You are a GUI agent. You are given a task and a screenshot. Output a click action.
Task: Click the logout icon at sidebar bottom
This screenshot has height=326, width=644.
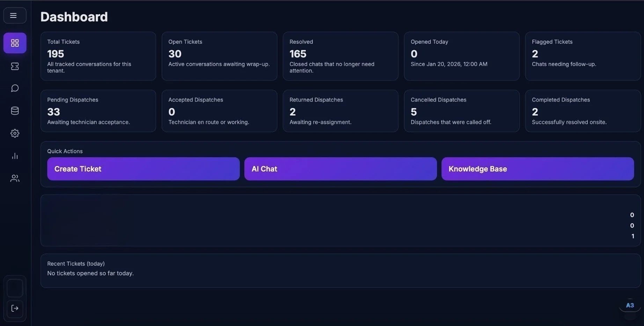[15, 309]
